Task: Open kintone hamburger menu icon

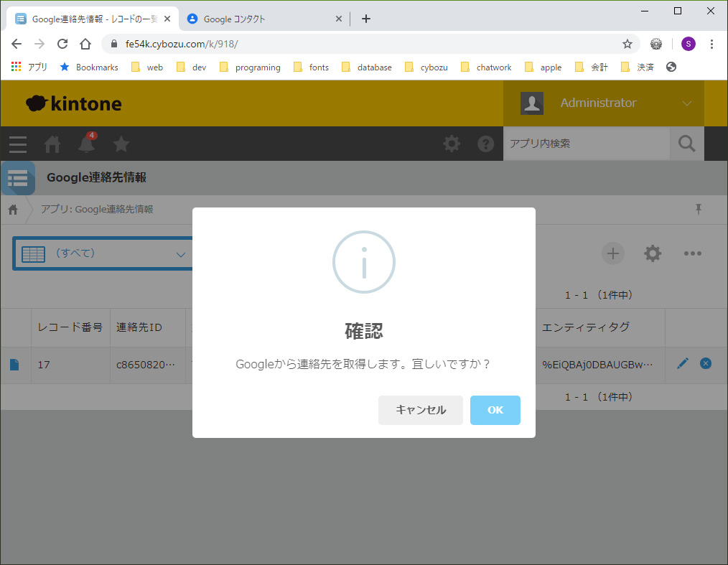Action: [18, 144]
